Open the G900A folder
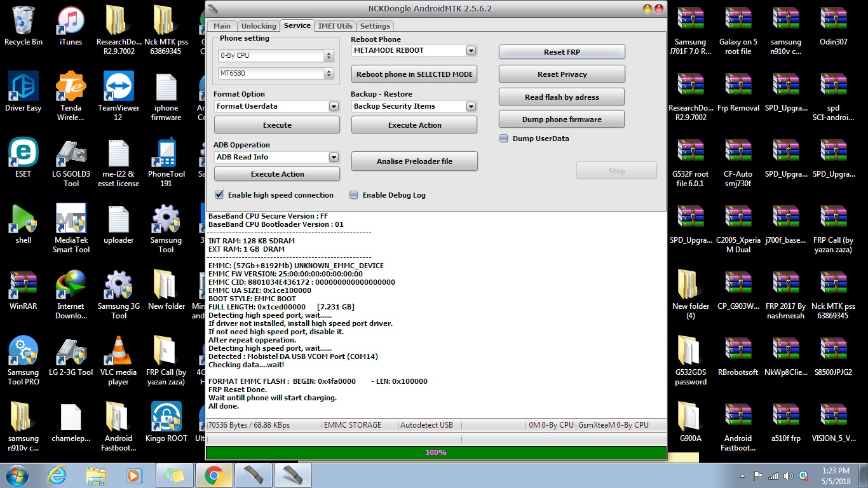868x488 pixels. click(691, 423)
